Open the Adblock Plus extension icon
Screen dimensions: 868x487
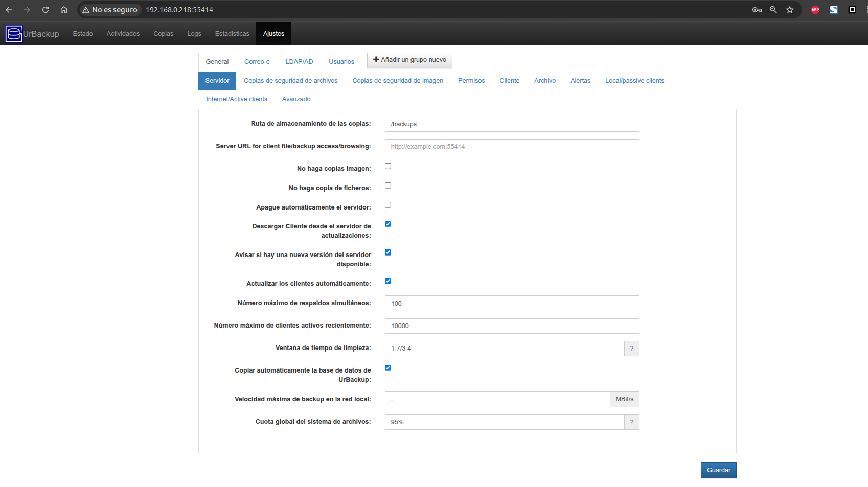(x=815, y=10)
